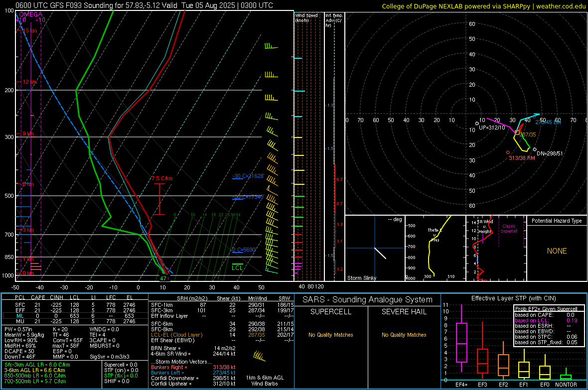Click the based on STPC: 0.06 line
Screen dimensions: 588x390
coord(546,337)
